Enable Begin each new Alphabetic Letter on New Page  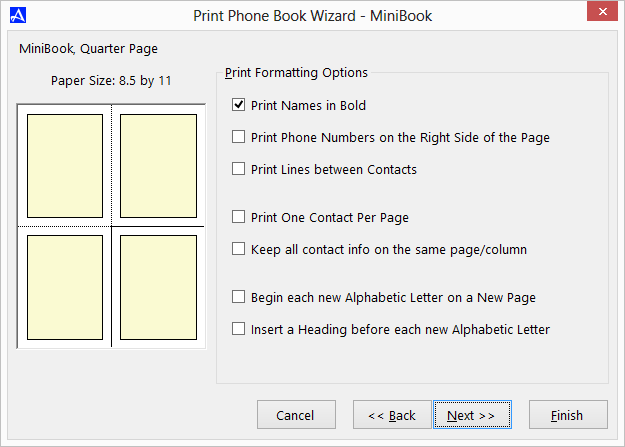tap(239, 297)
